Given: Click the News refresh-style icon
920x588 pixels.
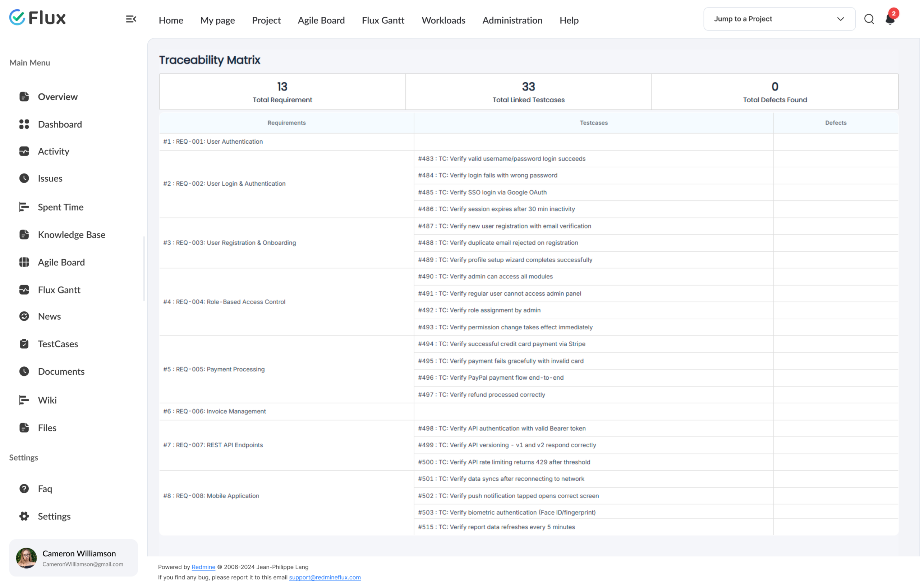Looking at the screenshot, I should point(24,316).
